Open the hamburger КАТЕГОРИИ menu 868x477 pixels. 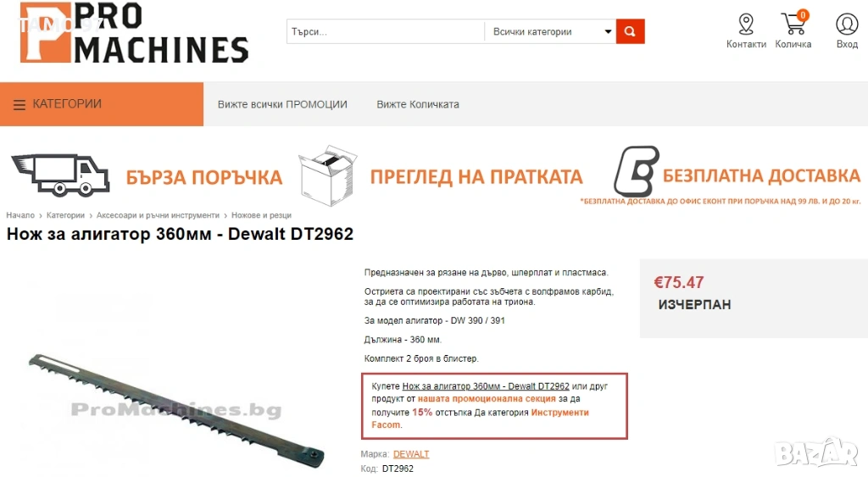[x=102, y=104]
